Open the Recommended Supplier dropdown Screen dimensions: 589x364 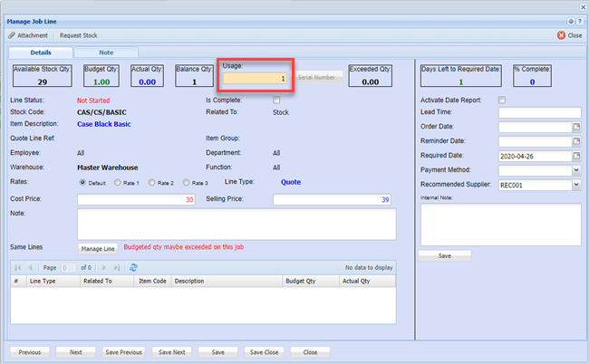575,184
